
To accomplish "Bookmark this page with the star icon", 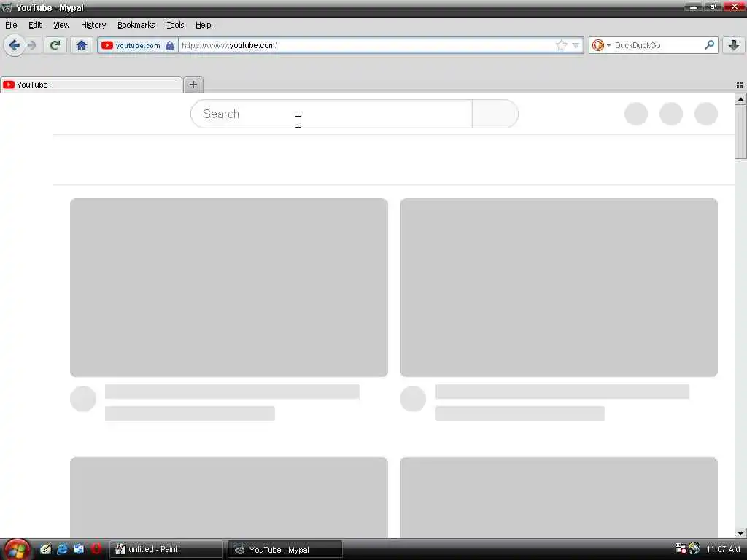I will (561, 45).
